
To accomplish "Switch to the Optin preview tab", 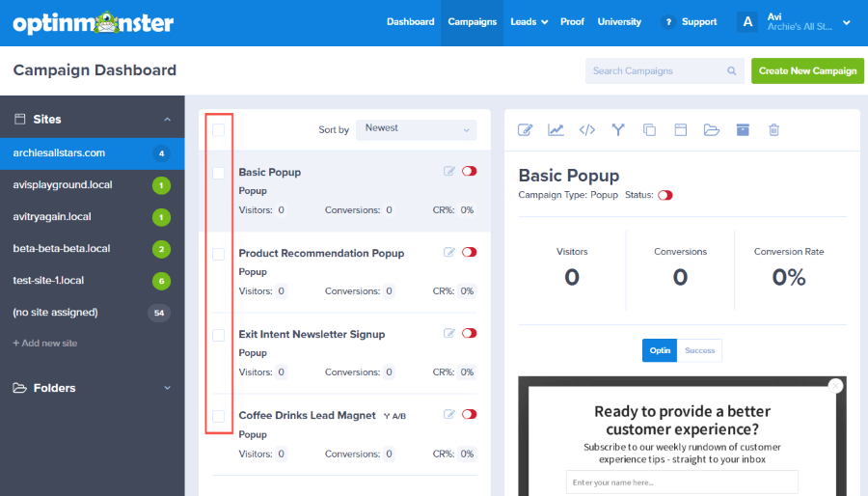I will (x=660, y=350).
